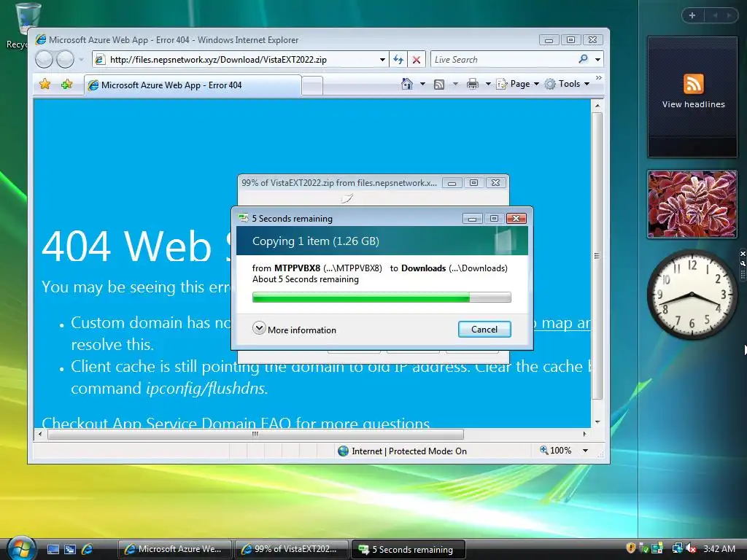This screenshot has height=560, width=747.
Task: Click the IE vertical scrollbar thumb
Action: point(597,256)
